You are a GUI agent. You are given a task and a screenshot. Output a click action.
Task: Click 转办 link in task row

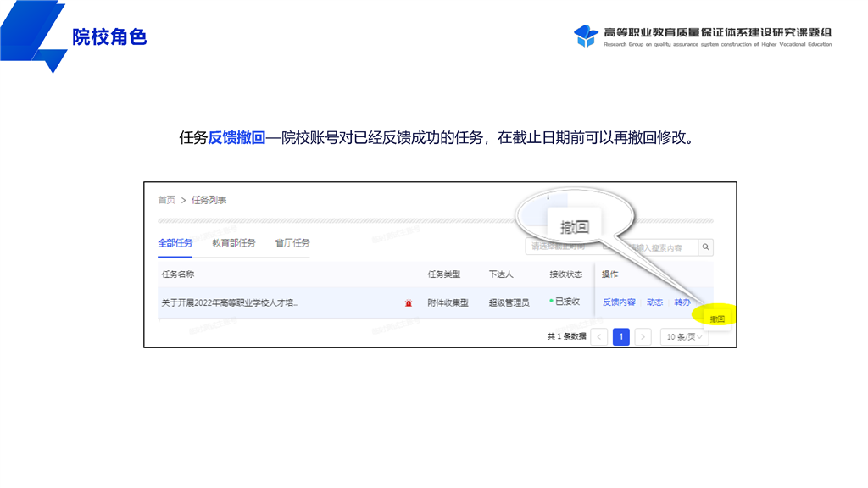click(682, 302)
